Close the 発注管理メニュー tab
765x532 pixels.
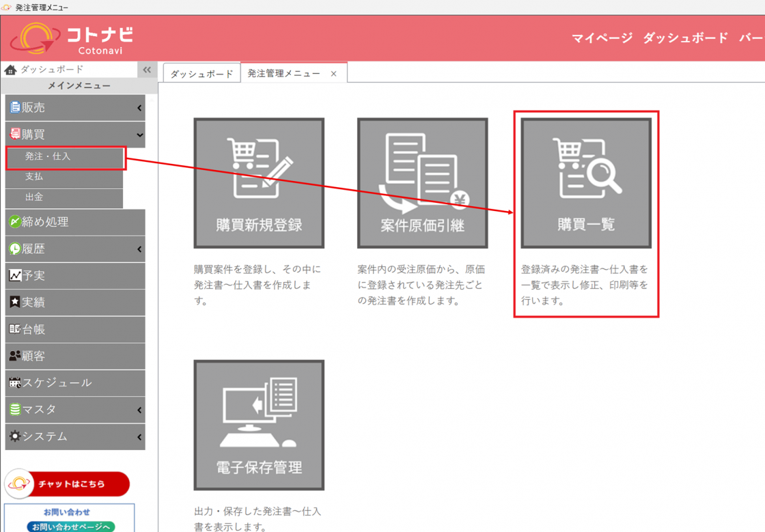[x=333, y=74]
